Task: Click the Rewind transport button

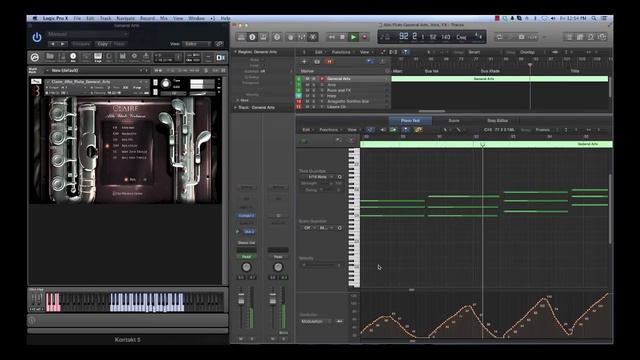Action: click(x=331, y=37)
